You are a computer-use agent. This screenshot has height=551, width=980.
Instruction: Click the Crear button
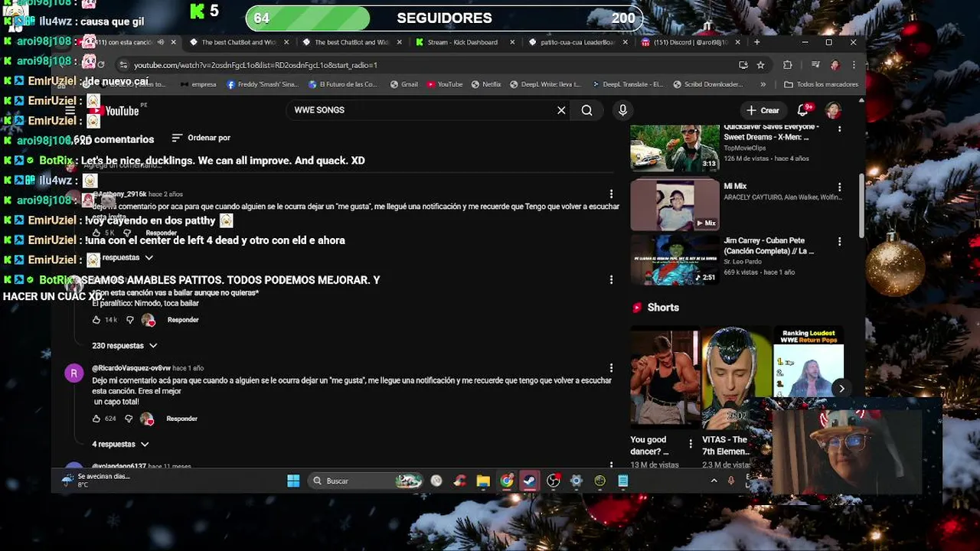763,110
